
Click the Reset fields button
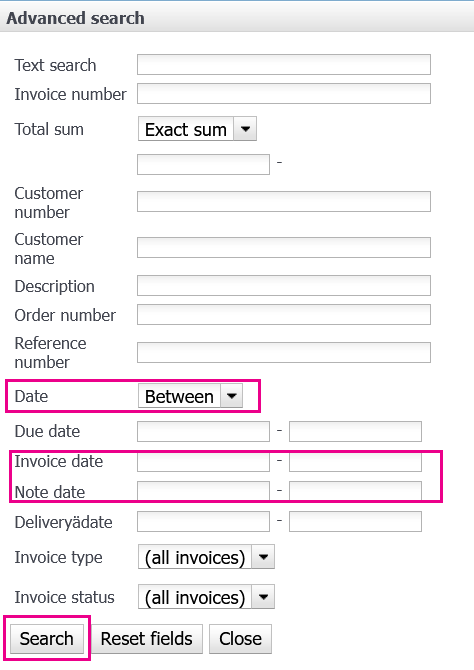point(147,639)
